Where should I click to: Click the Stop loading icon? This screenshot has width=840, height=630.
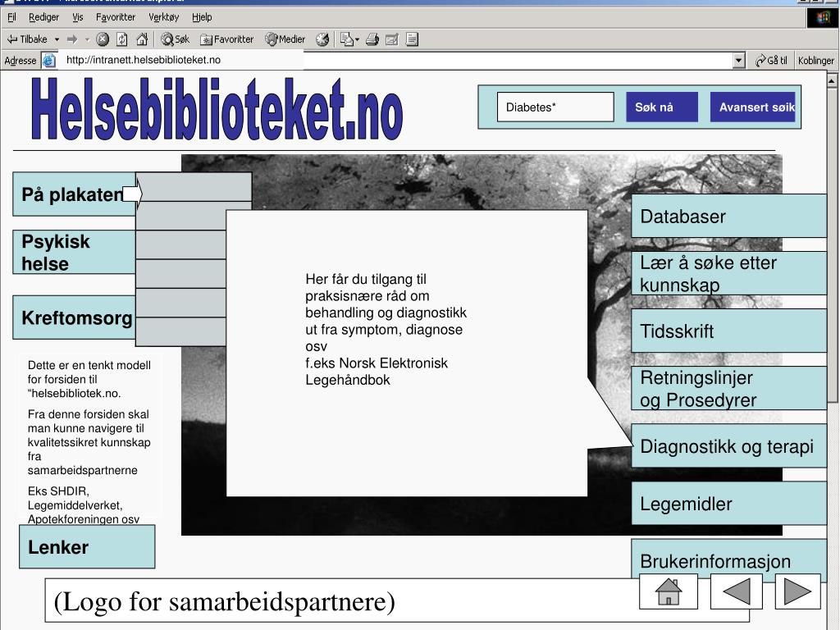coord(103,39)
